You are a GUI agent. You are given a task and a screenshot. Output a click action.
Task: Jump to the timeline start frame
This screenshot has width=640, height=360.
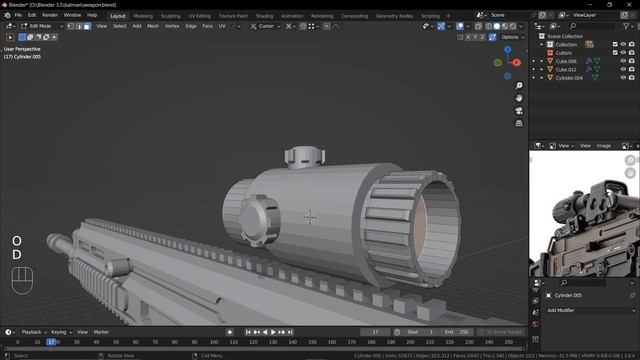[248, 332]
